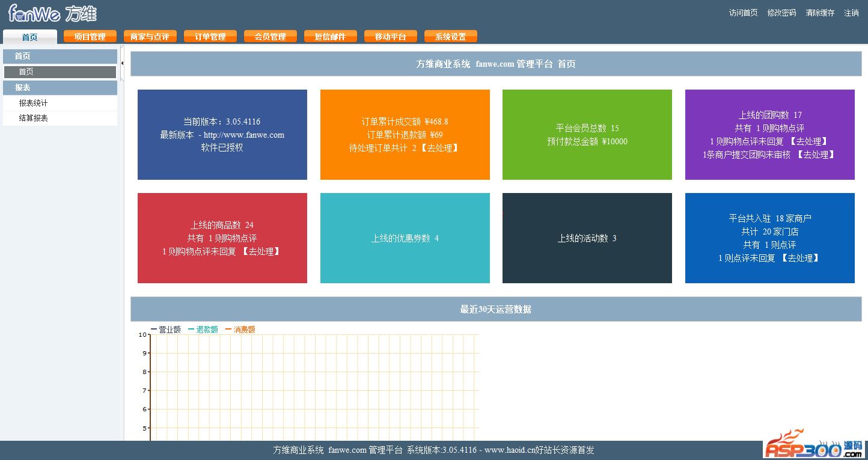Switch to the 项目管理 tab
The width and height of the screenshot is (868, 460).
coord(90,37)
